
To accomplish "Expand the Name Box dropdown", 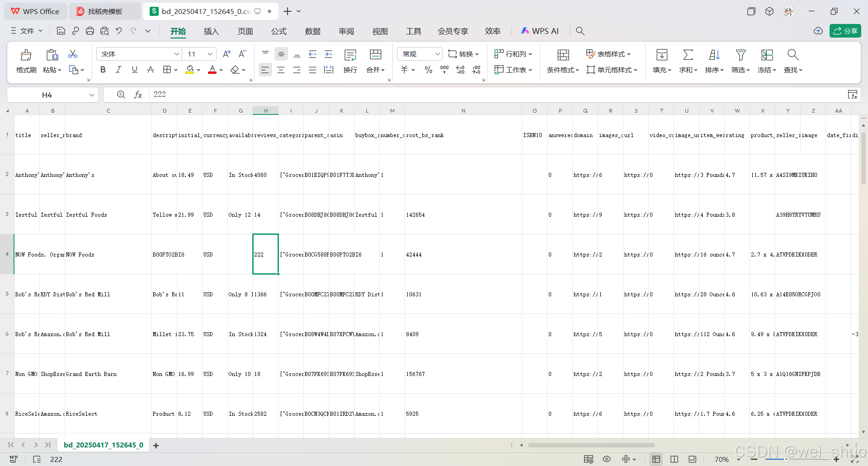I will point(91,95).
